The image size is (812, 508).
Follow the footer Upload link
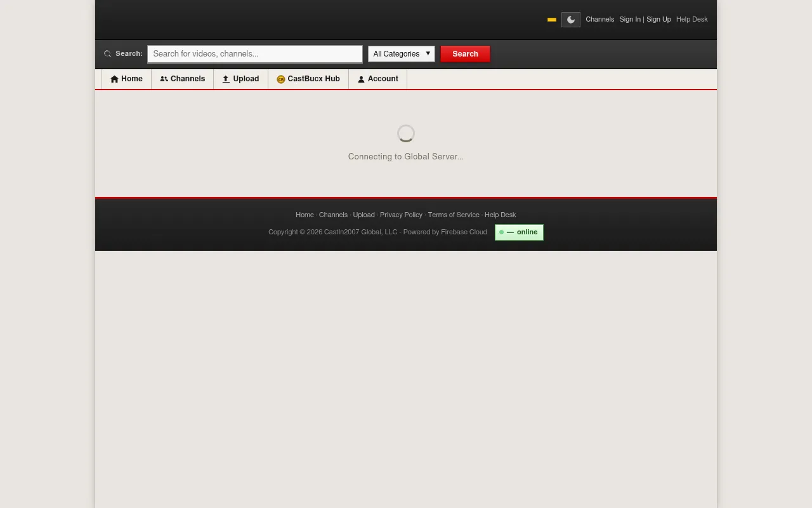[363, 215]
